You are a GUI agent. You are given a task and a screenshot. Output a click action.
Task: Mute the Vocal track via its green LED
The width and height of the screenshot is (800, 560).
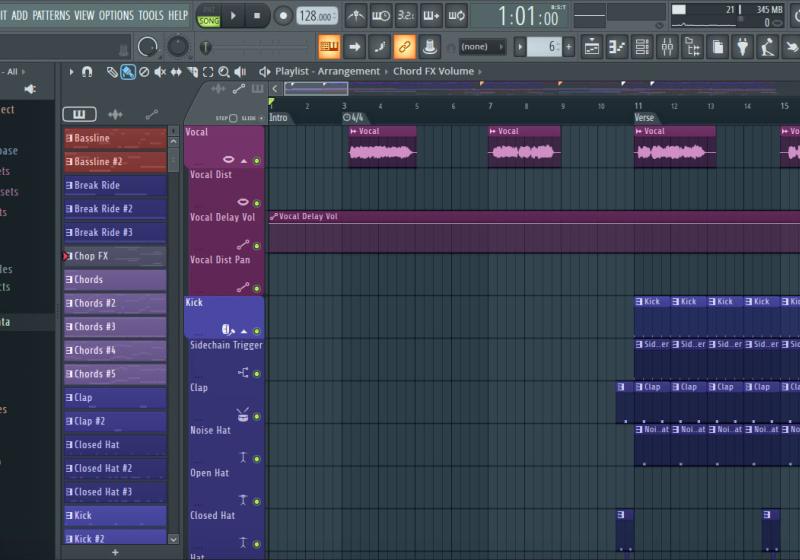pyautogui.click(x=257, y=161)
